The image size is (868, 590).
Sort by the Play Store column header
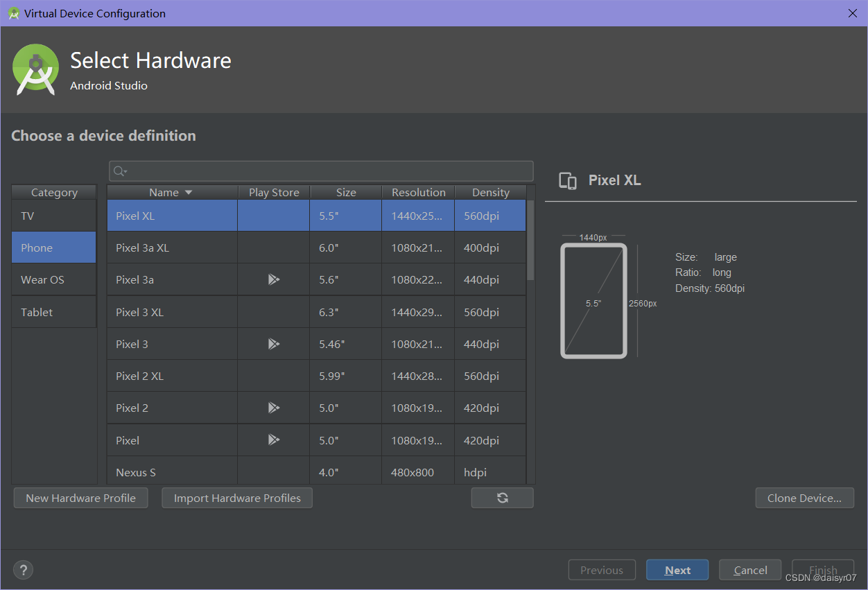(274, 192)
